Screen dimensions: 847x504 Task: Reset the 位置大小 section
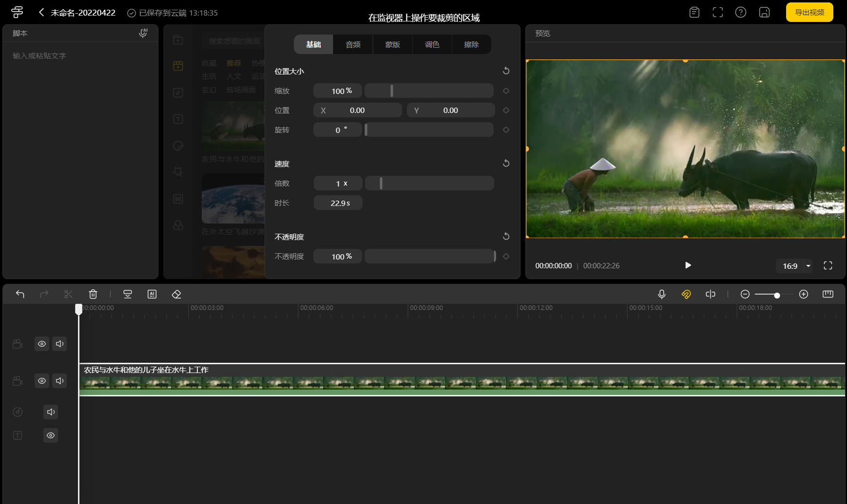pos(506,71)
